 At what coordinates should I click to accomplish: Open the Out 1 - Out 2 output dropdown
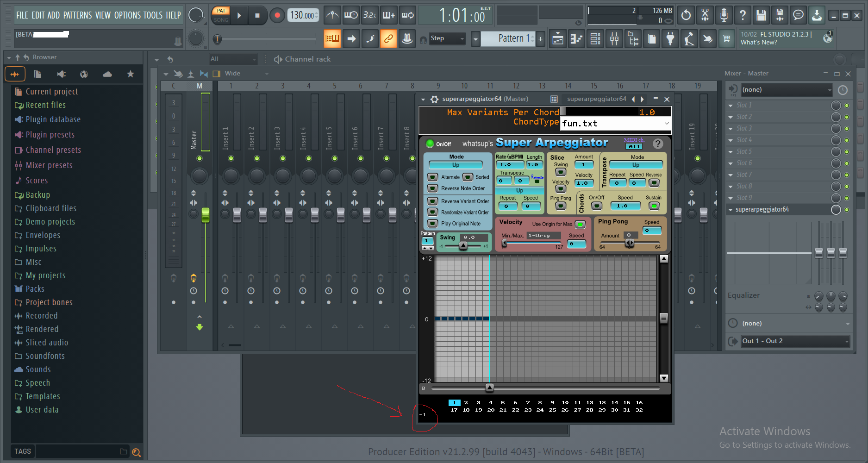(x=795, y=341)
